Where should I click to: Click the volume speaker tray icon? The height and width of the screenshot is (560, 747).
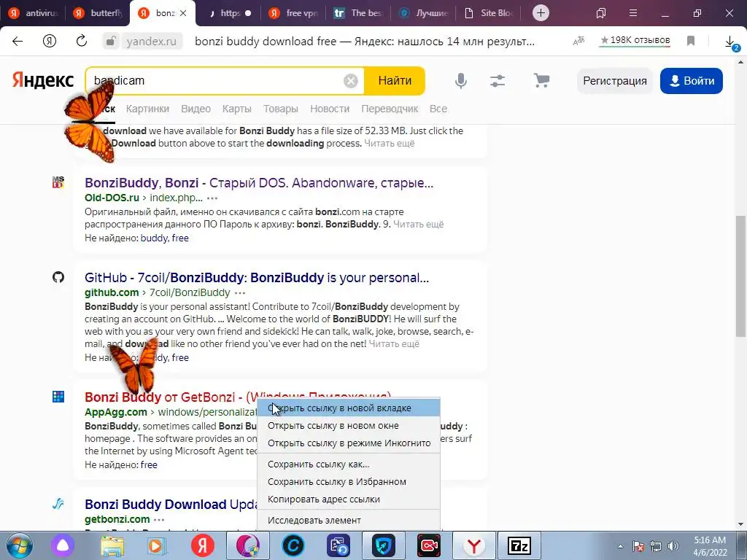[x=673, y=546]
